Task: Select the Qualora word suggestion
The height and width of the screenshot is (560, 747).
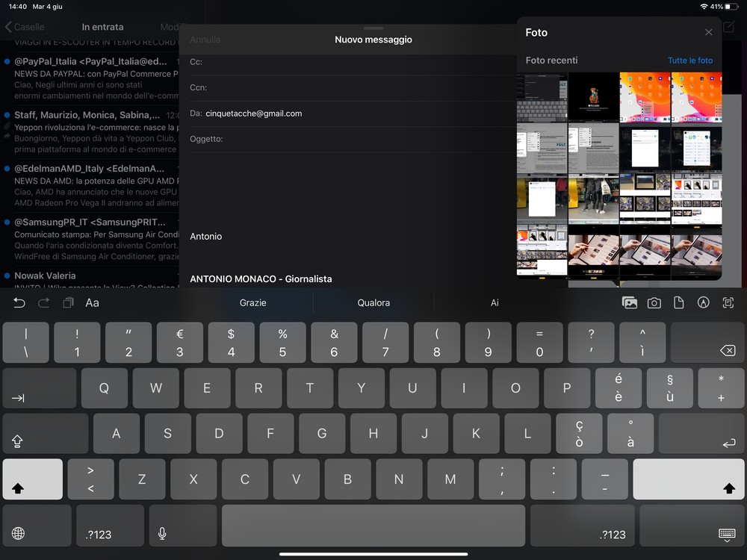Action: pyautogui.click(x=373, y=303)
